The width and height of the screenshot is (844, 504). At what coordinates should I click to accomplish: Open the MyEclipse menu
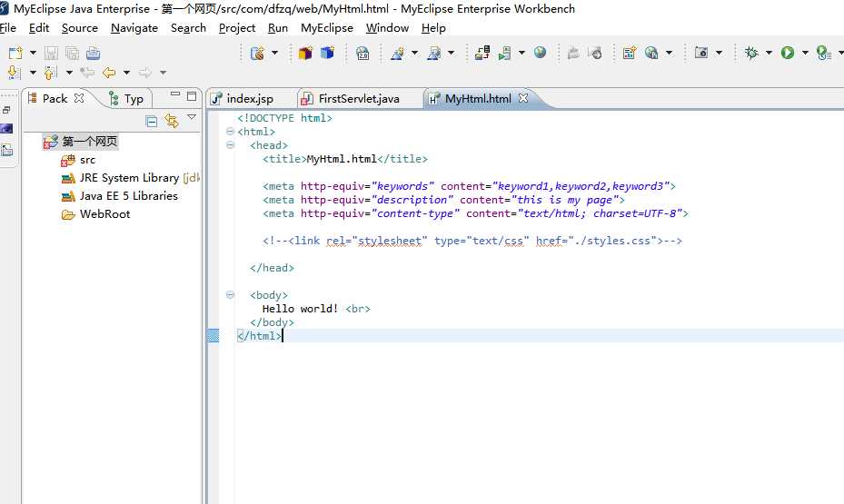[x=327, y=28]
